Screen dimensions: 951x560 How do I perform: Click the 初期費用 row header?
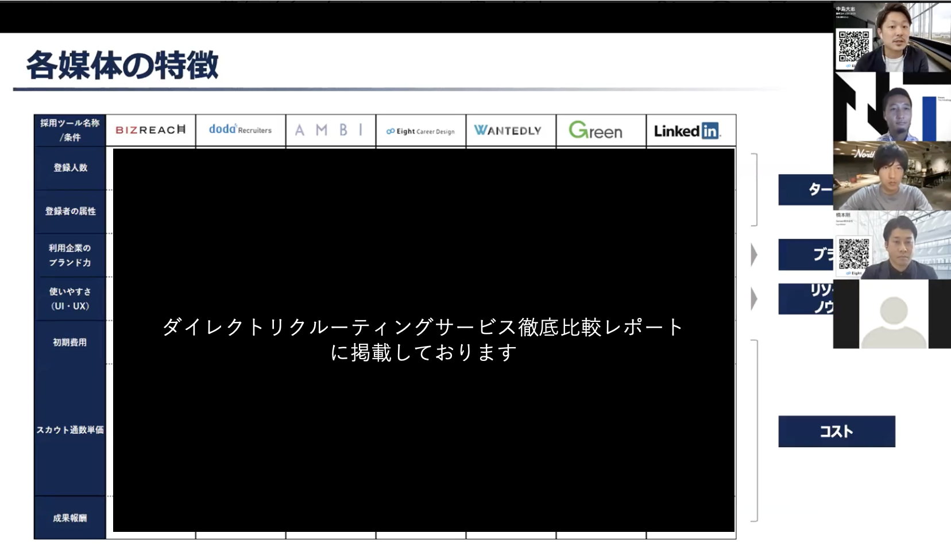70,343
